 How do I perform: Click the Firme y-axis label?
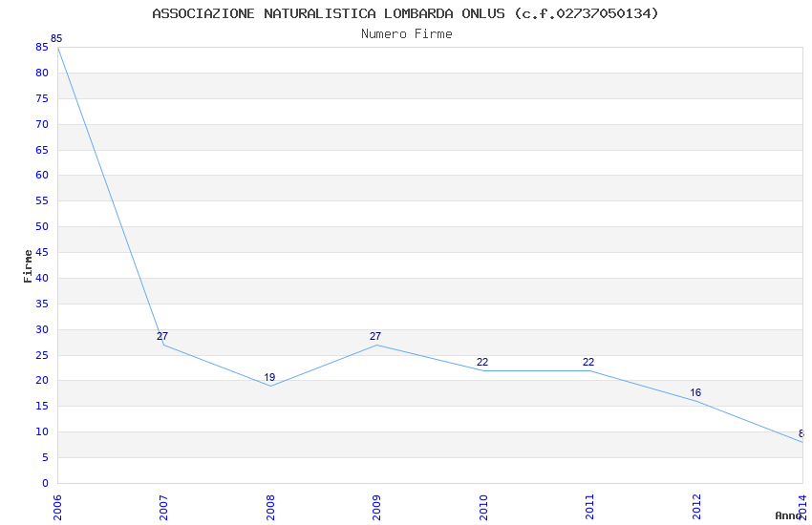point(28,265)
